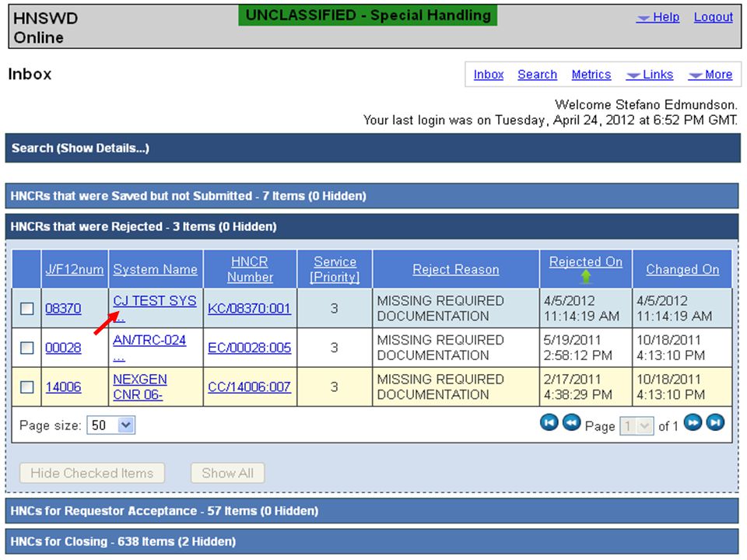This screenshot has height=560, width=747.
Task: Sort by Changed On column header
Action: pos(682,270)
